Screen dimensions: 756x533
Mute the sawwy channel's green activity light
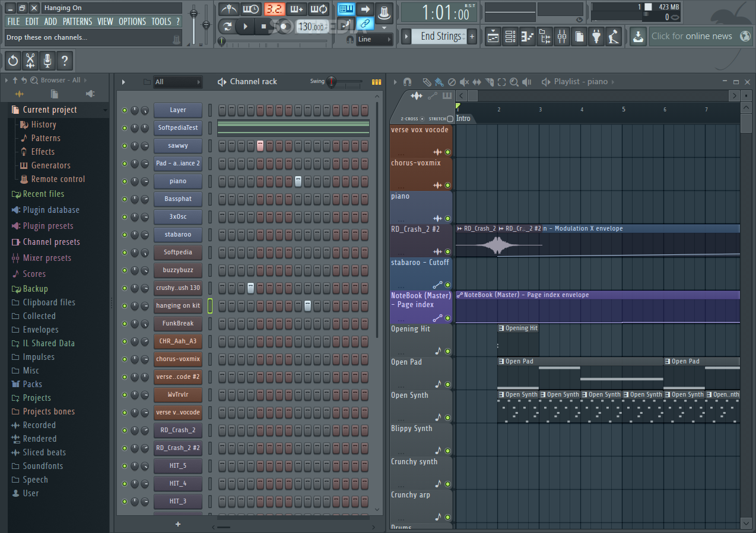pos(125,145)
